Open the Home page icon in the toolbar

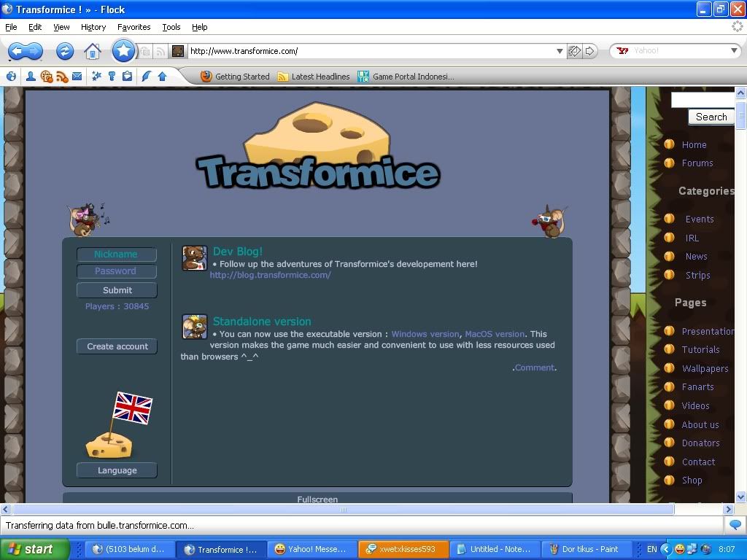click(x=93, y=51)
